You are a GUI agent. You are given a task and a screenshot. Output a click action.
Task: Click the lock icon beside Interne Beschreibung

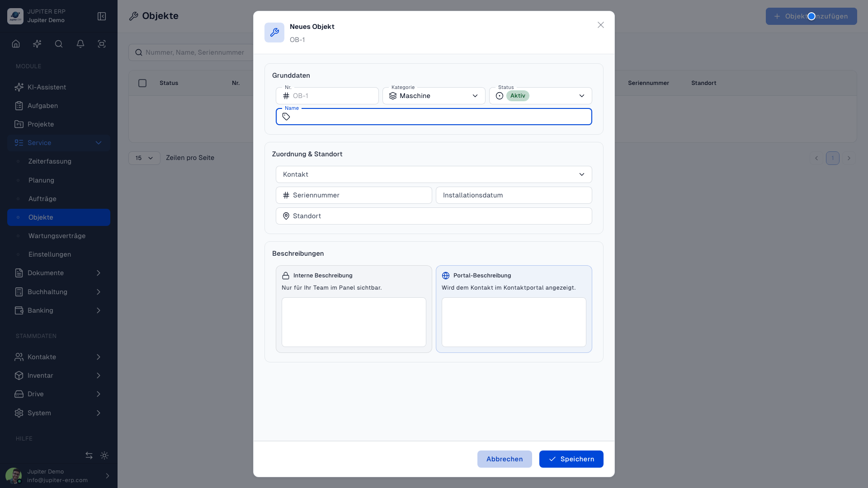pyautogui.click(x=286, y=276)
